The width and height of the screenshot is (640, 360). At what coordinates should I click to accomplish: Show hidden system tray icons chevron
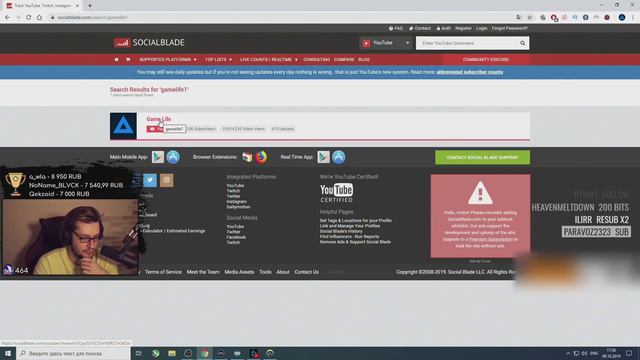tap(568, 353)
